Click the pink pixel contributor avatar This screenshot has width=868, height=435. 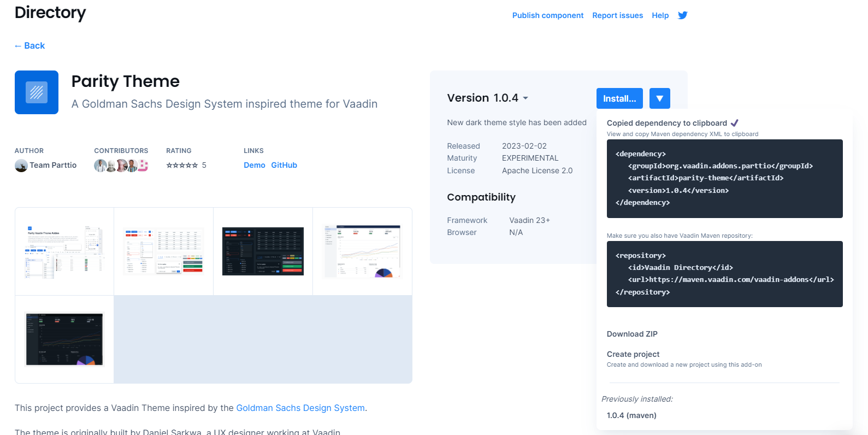(x=143, y=166)
